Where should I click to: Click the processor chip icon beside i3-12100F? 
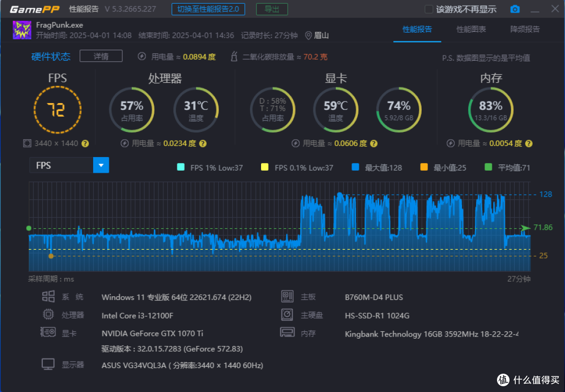click(48, 315)
